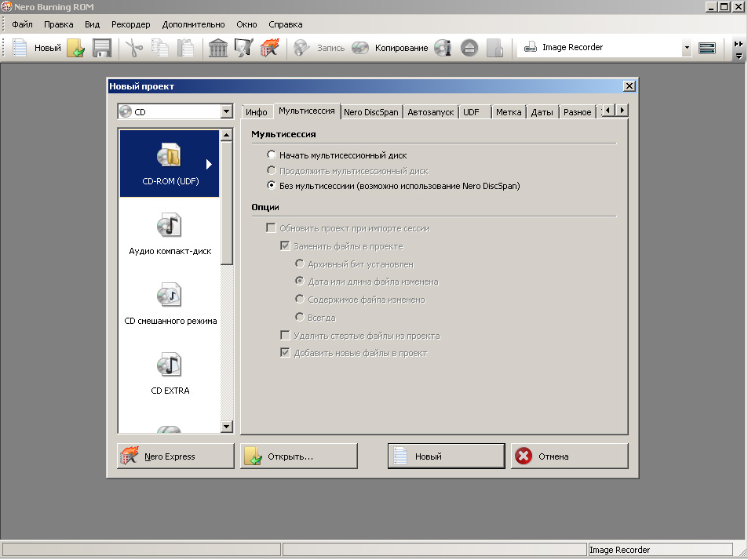Open an existing compilation via toolbar folder icon
Viewport: 748px width, 560px height.
coord(76,48)
